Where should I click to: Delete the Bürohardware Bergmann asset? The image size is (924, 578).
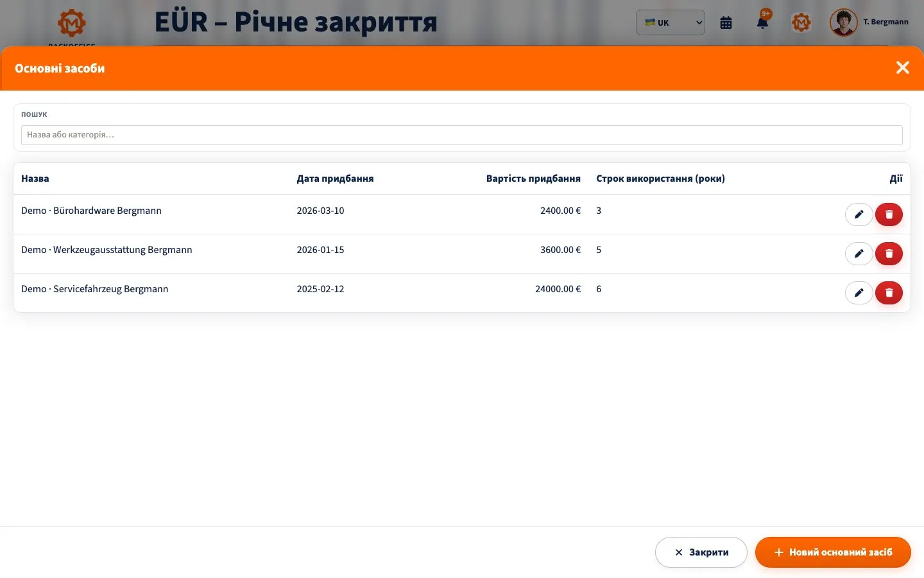(889, 215)
